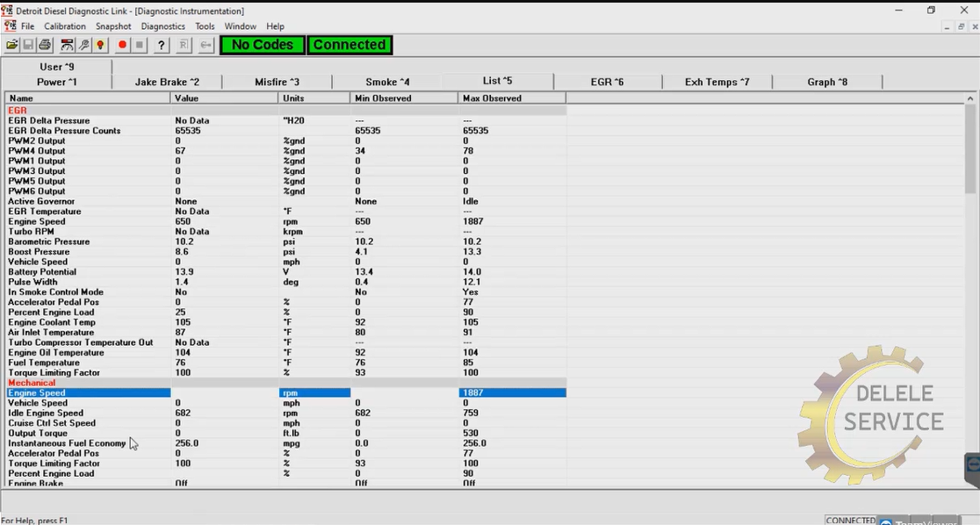Click the Open folder toolbar icon
Screen dimensions: 980x525
click(12, 45)
